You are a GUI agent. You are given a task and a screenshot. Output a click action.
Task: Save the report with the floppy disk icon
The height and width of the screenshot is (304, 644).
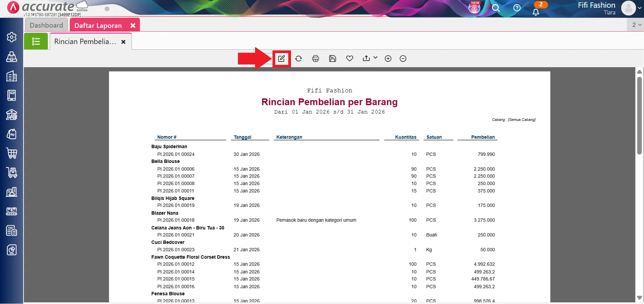(x=333, y=58)
